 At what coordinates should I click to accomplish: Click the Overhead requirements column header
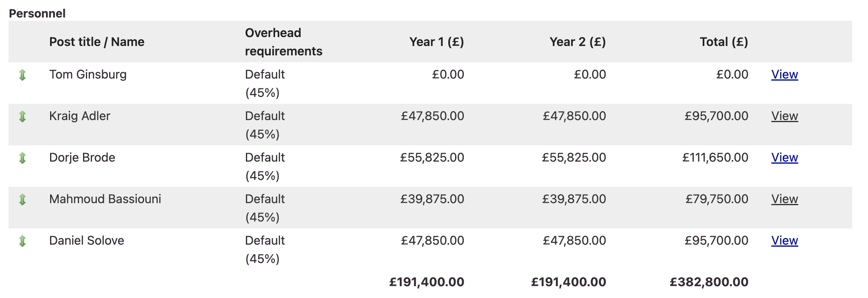click(283, 42)
